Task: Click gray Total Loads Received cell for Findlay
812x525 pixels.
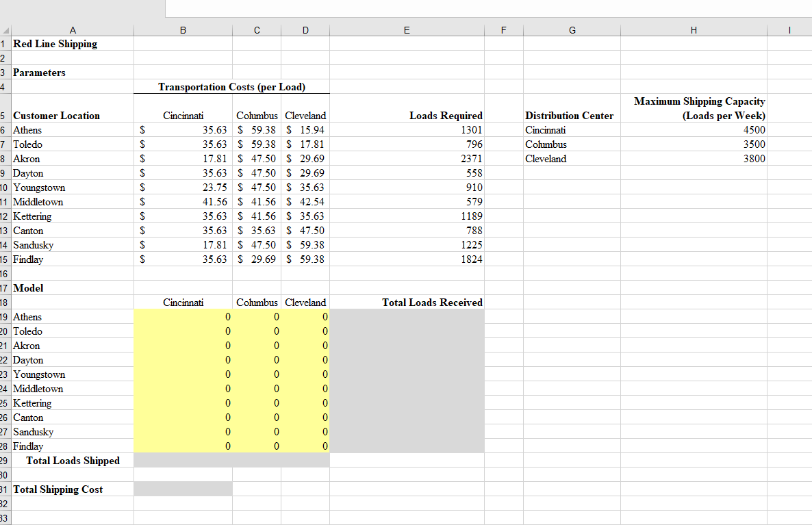Action: 407,446
